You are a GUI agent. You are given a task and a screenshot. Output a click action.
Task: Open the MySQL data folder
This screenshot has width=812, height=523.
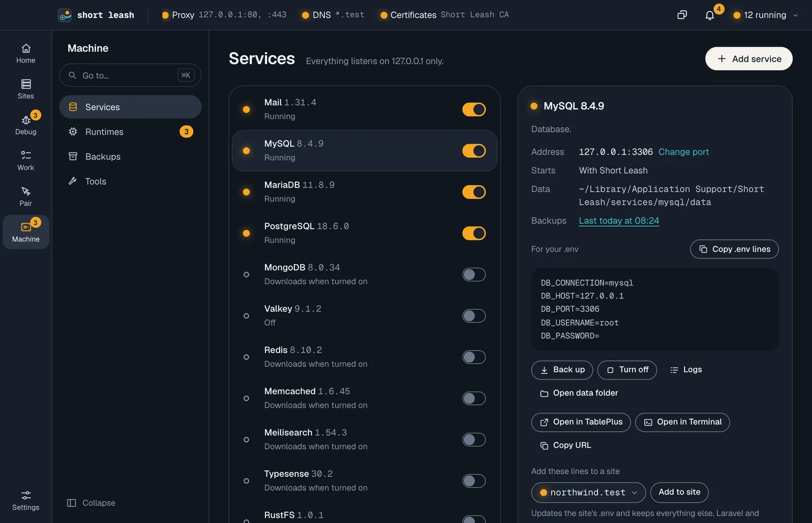click(579, 393)
